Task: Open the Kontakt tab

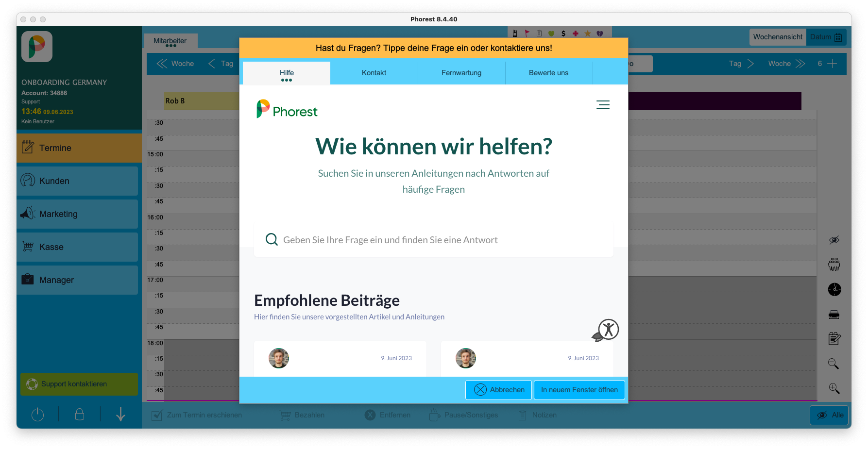Action: point(374,73)
